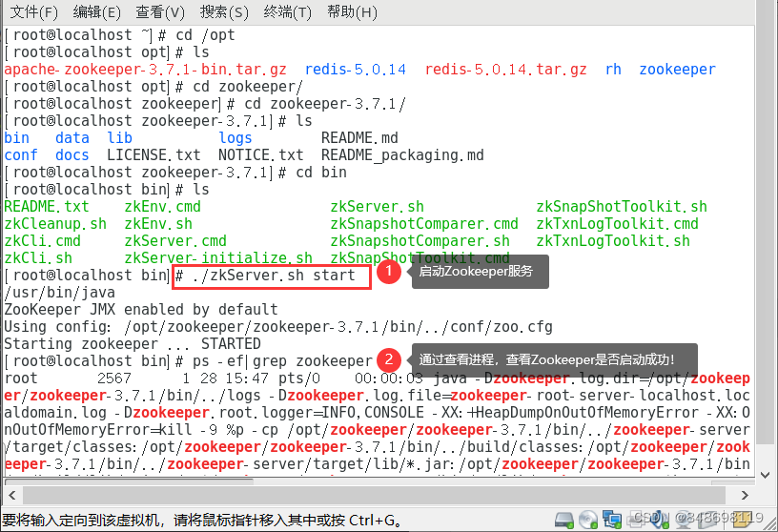
Task: Click the blue bin directory name
Action: (17, 138)
